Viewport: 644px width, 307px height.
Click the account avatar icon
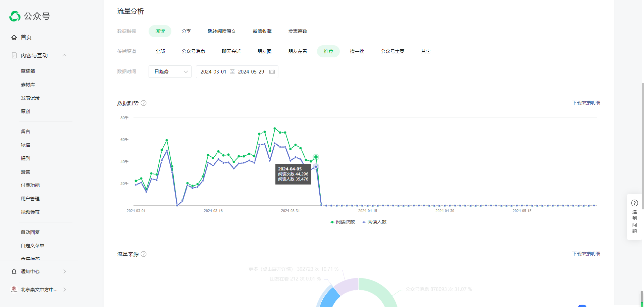(14, 289)
